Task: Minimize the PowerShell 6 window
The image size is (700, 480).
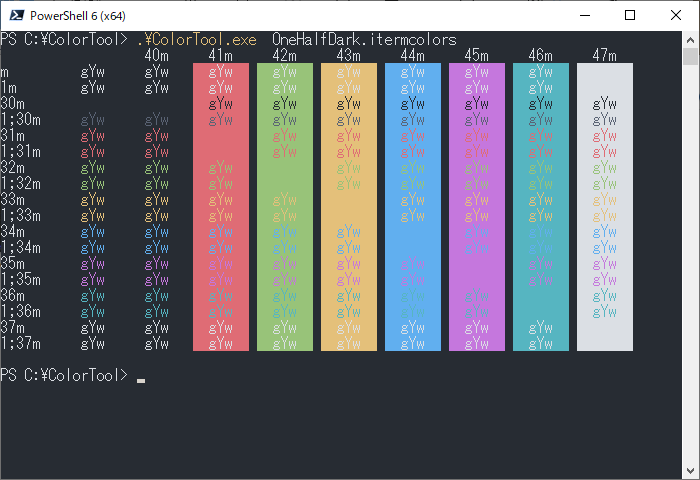Action: (x=585, y=16)
